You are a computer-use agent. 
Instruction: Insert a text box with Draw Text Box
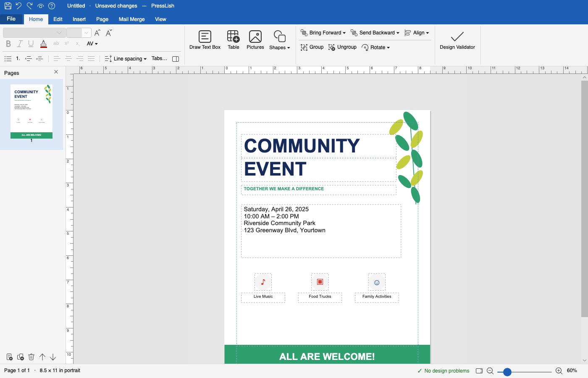pos(205,40)
